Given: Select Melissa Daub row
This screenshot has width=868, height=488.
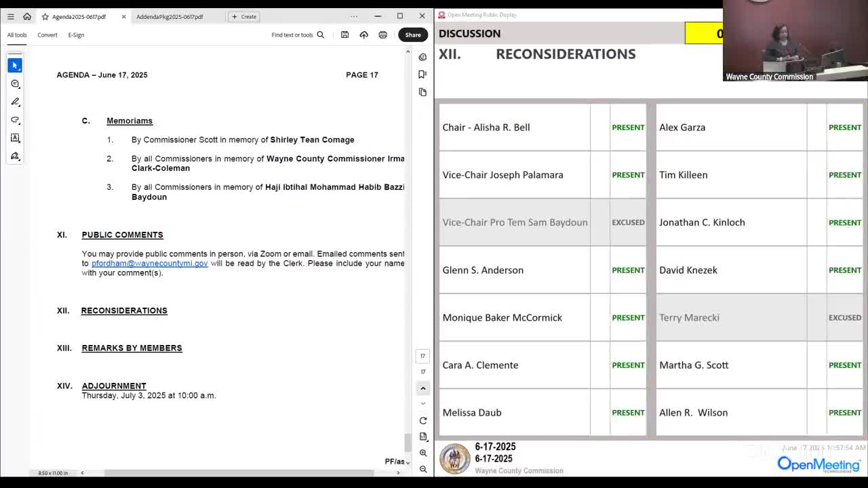Looking at the screenshot, I should pos(542,412).
